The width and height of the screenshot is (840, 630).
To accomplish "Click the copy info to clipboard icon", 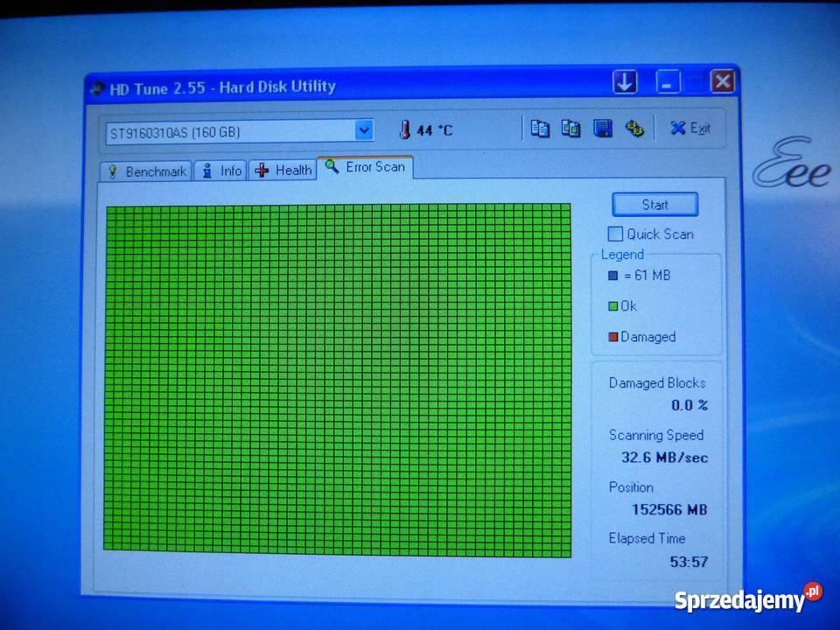I will click(541, 129).
